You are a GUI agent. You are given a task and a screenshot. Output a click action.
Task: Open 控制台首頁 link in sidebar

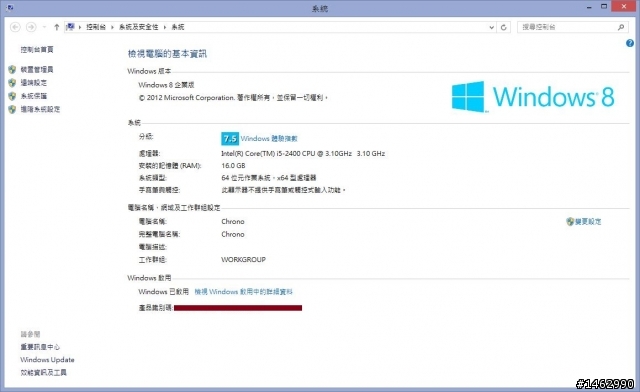(37, 49)
